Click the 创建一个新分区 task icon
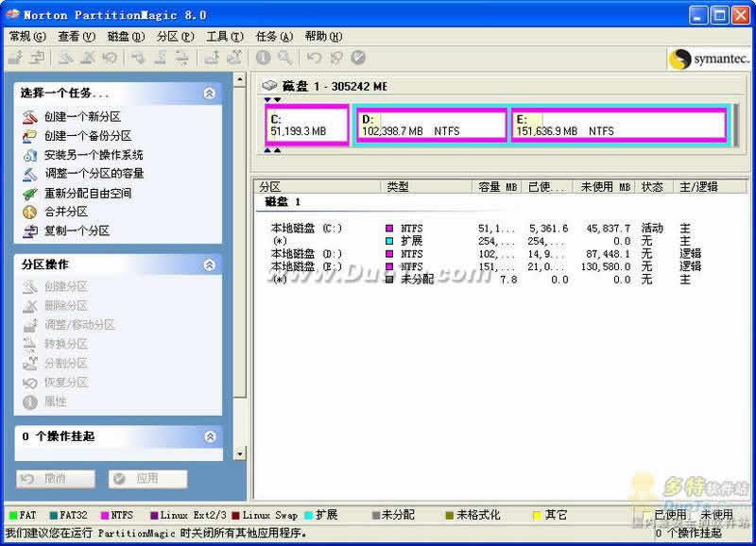 pyautogui.click(x=30, y=116)
